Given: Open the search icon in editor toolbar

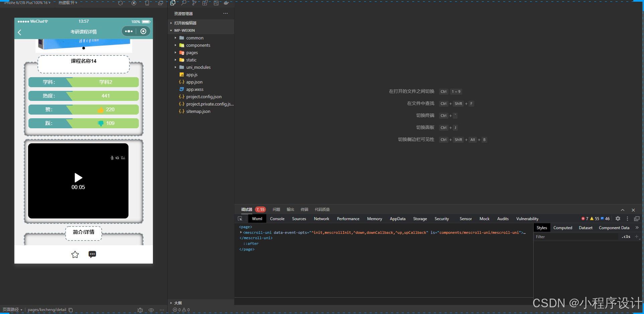Looking at the screenshot, I should (184, 3).
